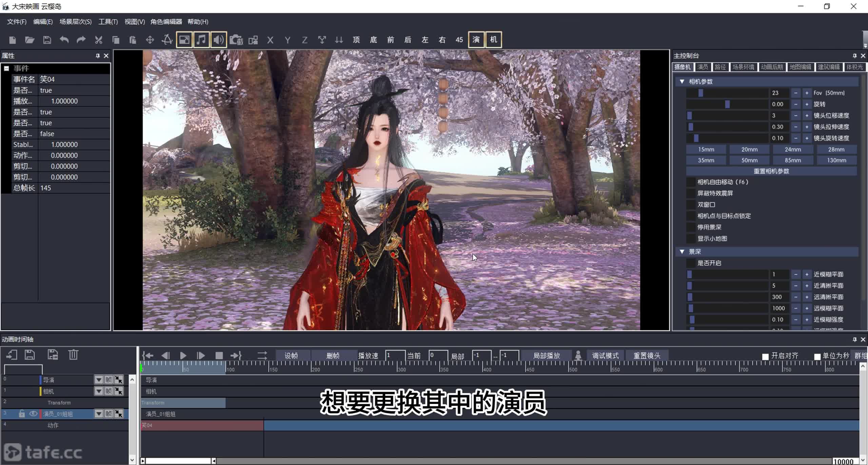Stop timeline playback

pyautogui.click(x=219, y=356)
